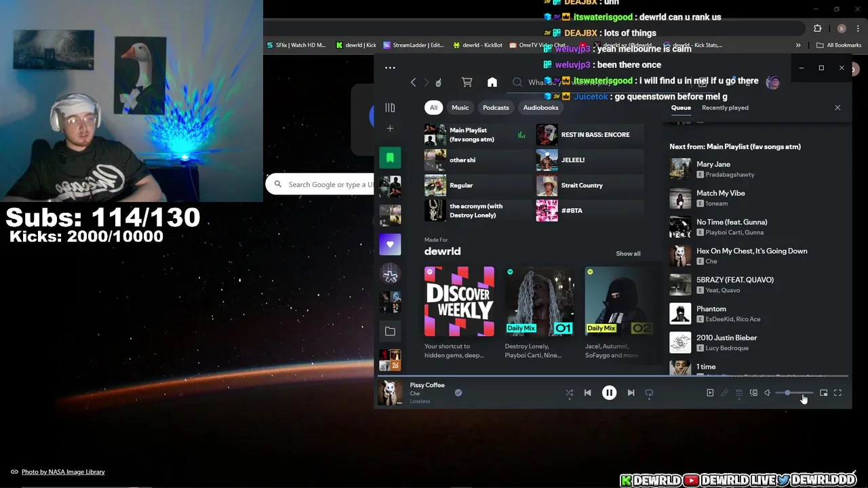Go back with Spotify's back arrow
Viewport: 868px width, 488px height.
[x=413, y=83]
